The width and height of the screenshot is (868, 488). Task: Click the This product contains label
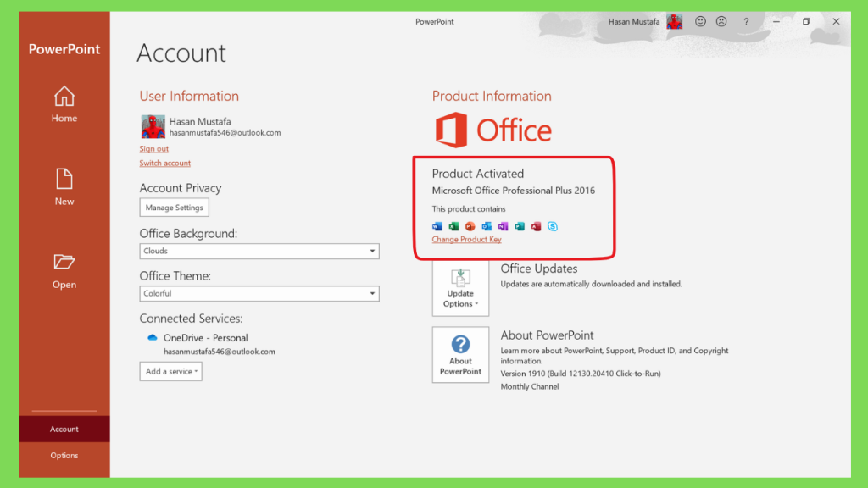click(x=469, y=209)
